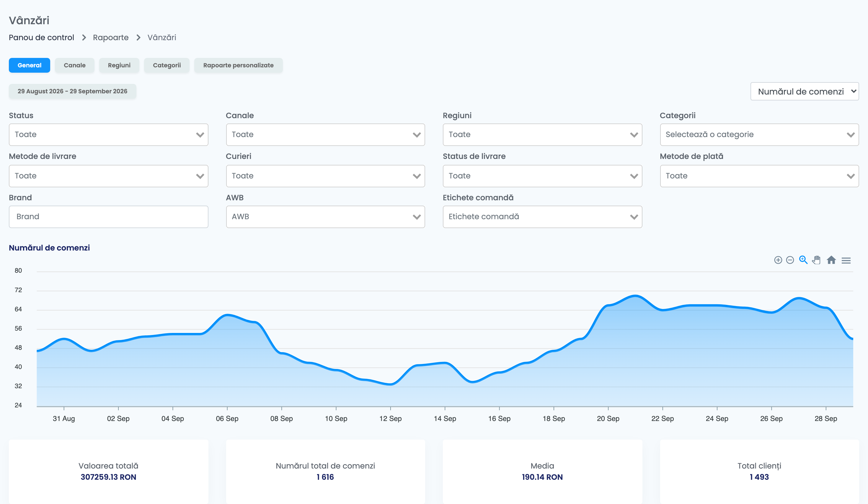Open the date range 29 August picker
The width and height of the screenshot is (868, 504).
click(72, 91)
